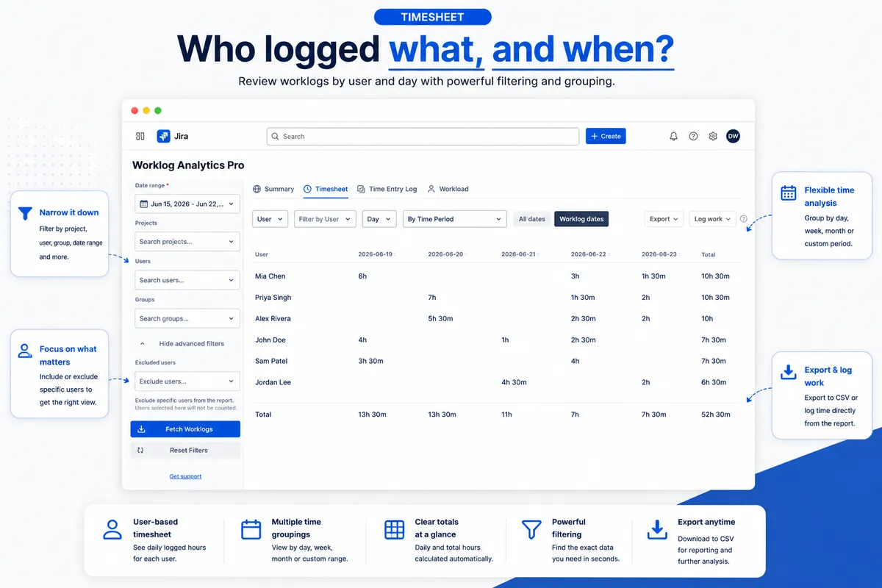The width and height of the screenshot is (882, 588).
Task: Open the Search groups dropdown
Action: click(187, 318)
